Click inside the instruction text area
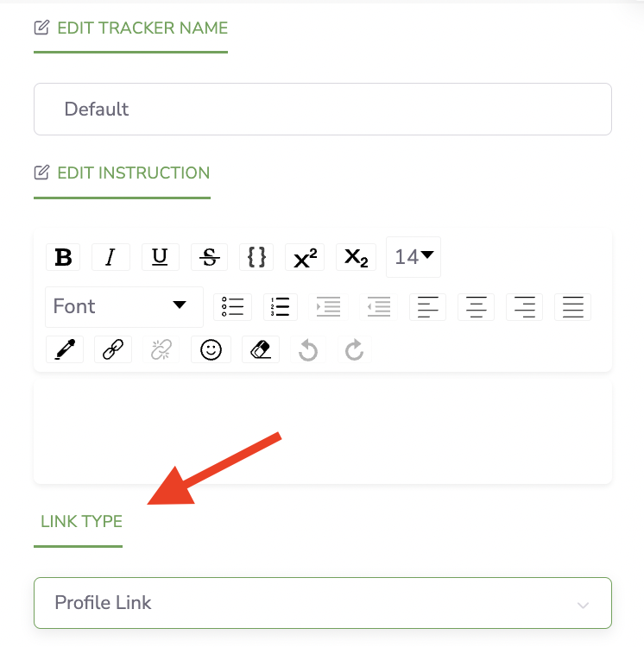This screenshot has width=644, height=647. pos(322,432)
